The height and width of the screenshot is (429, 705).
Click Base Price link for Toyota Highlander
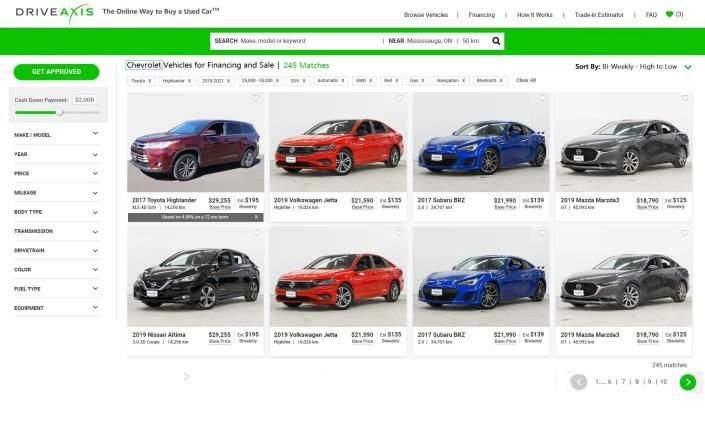(220, 207)
